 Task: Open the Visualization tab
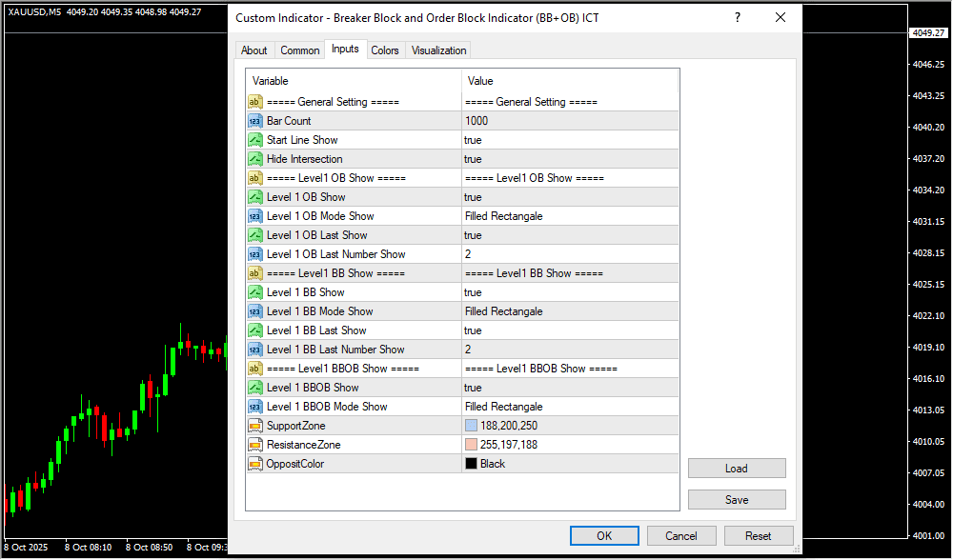click(438, 50)
